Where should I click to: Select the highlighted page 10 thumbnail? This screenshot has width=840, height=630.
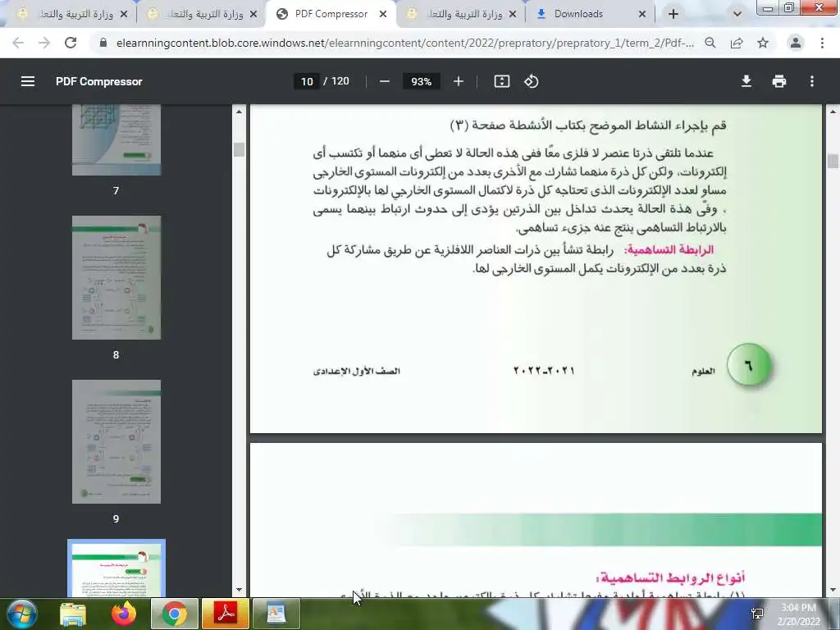click(x=116, y=568)
